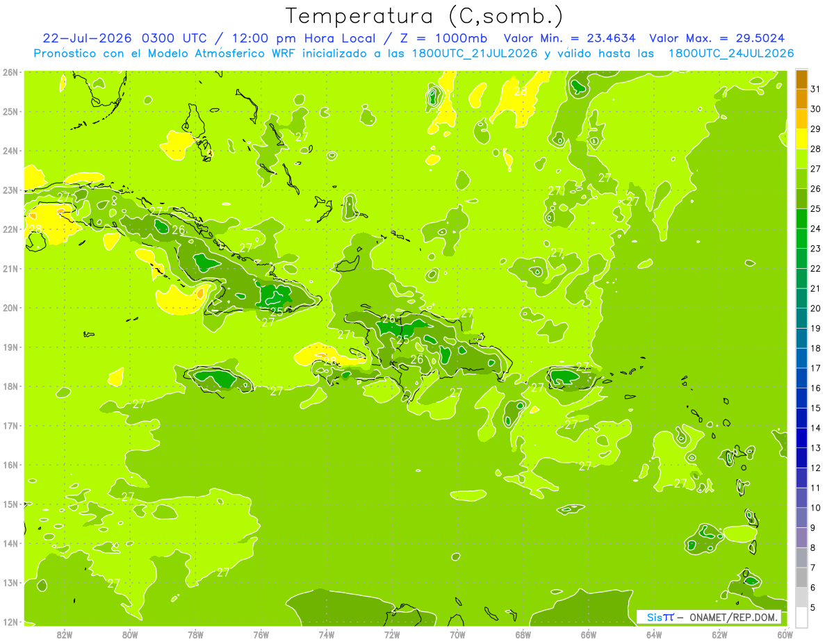Click the '80W' longitude axis label
The image size is (834, 644).
point(130,634)
